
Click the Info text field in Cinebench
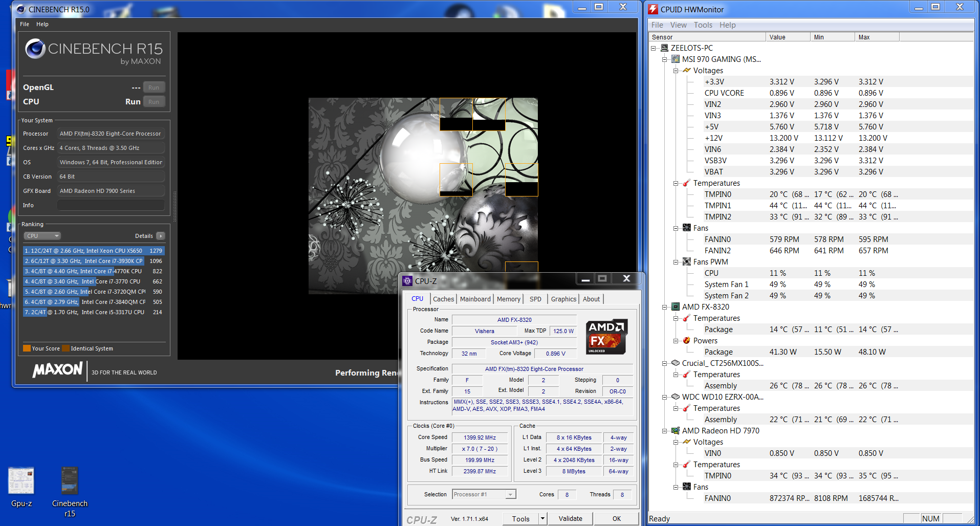(111, 205)
